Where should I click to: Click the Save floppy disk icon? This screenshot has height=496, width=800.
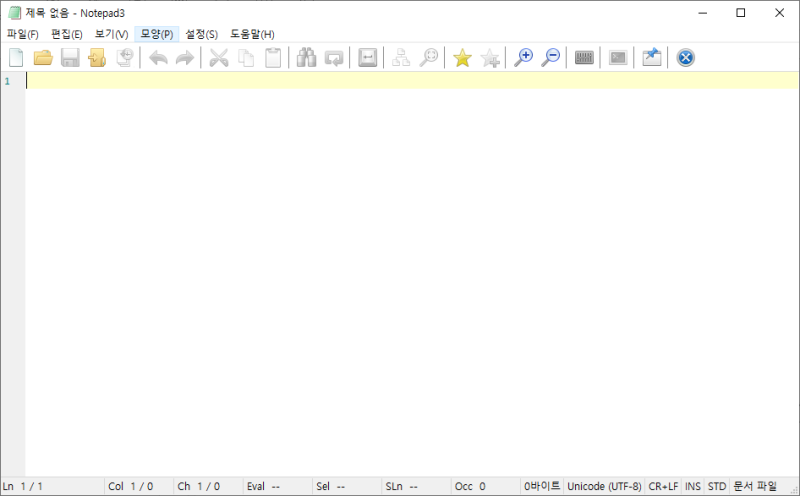point(70,58)
